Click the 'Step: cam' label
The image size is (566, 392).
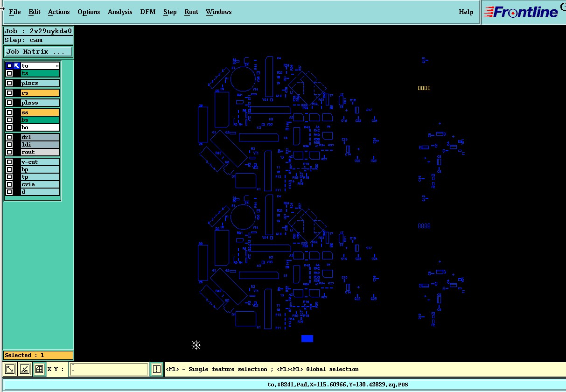click(38, 40)
